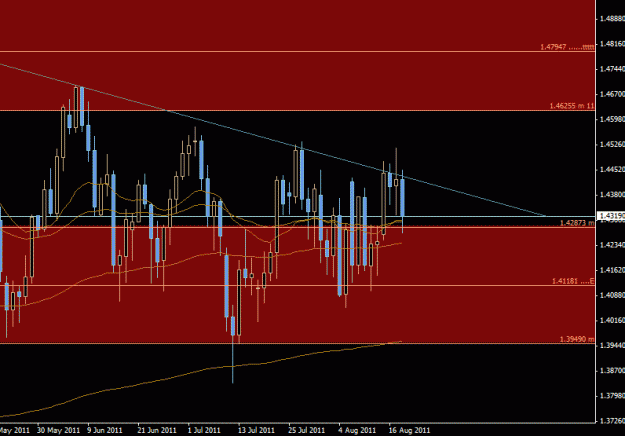Select the 4 Aug 2011 date label

(357, 430)
